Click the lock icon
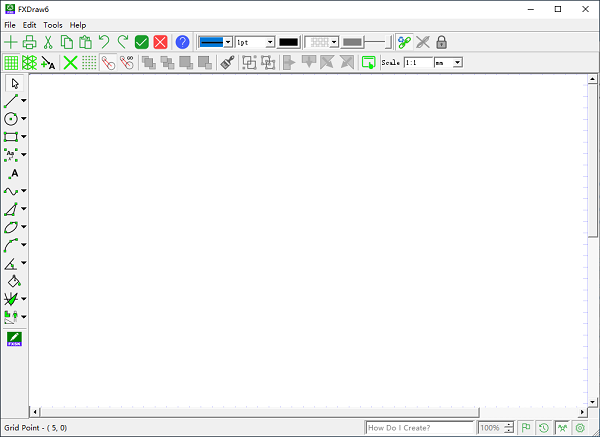This screenshot has height=437, width=600. 441,42
